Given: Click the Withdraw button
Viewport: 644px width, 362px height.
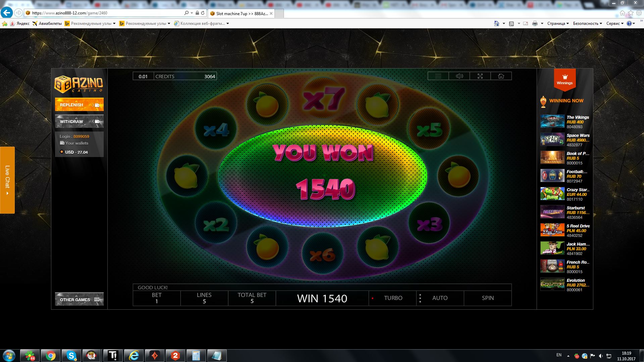Looking at the screenshot, I should coord(79,121).
